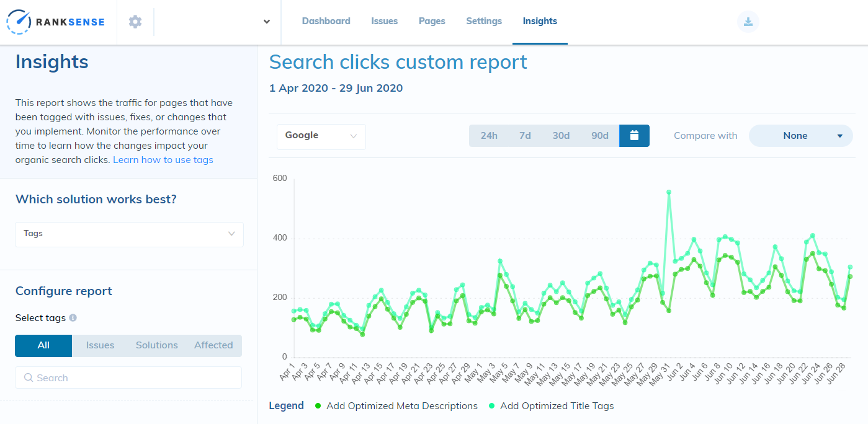Select the Solutions tag filter
This screenshot has height=424, width=868.
(x=156, y=345)
